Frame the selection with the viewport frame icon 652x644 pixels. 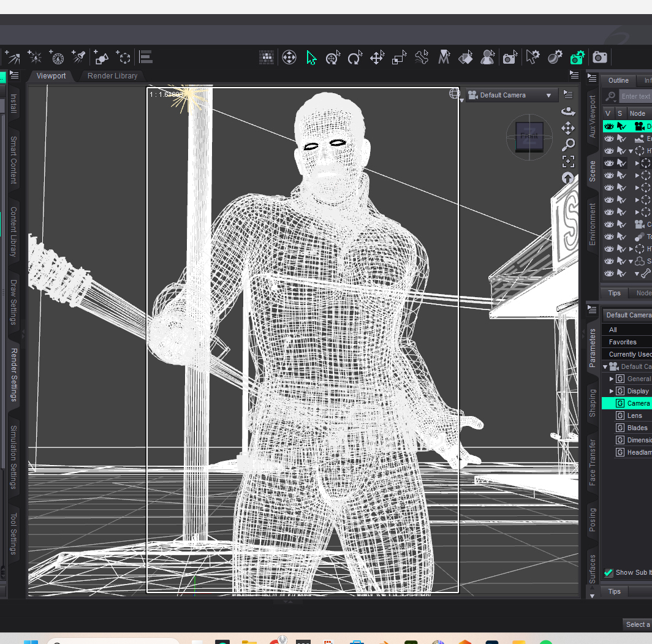click(x=568, y=161)
